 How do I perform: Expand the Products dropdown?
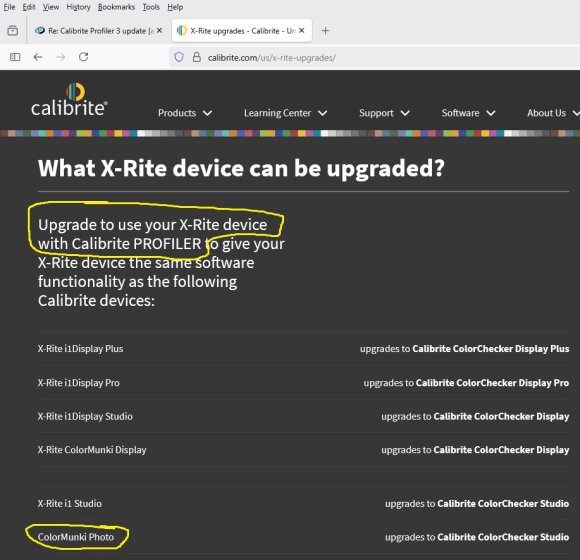[x=185, y=113]
